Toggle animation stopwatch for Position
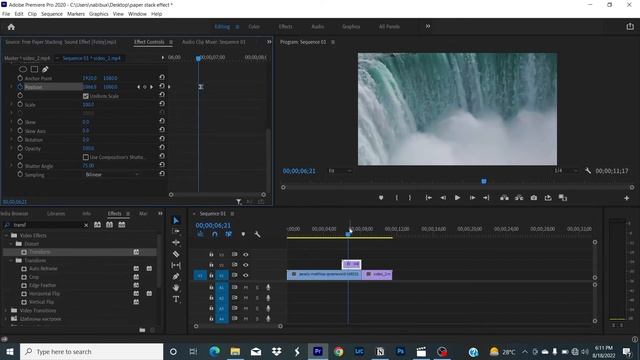The image size is (640, 360). coord(20,87)
